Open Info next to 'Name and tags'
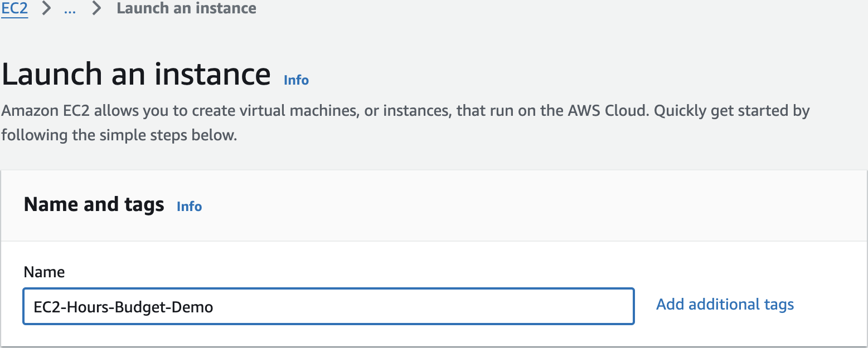The image size is (868, 348). pyautogui.click(x=189, y=207)
